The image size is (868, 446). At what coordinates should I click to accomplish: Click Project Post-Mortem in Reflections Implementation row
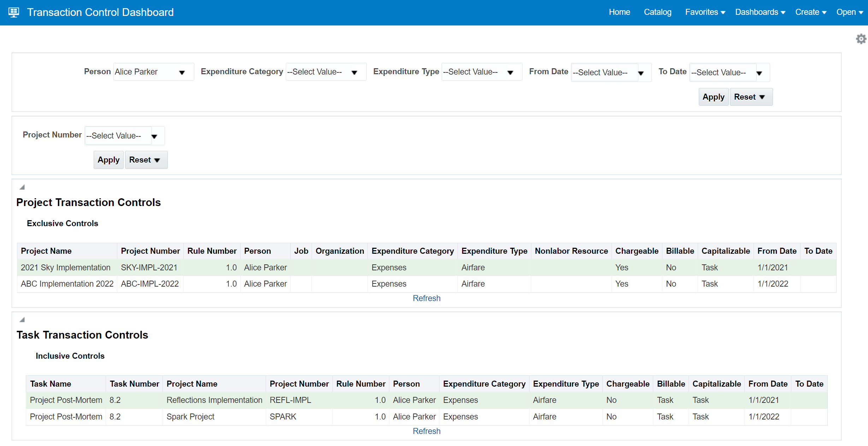[66, 400]
